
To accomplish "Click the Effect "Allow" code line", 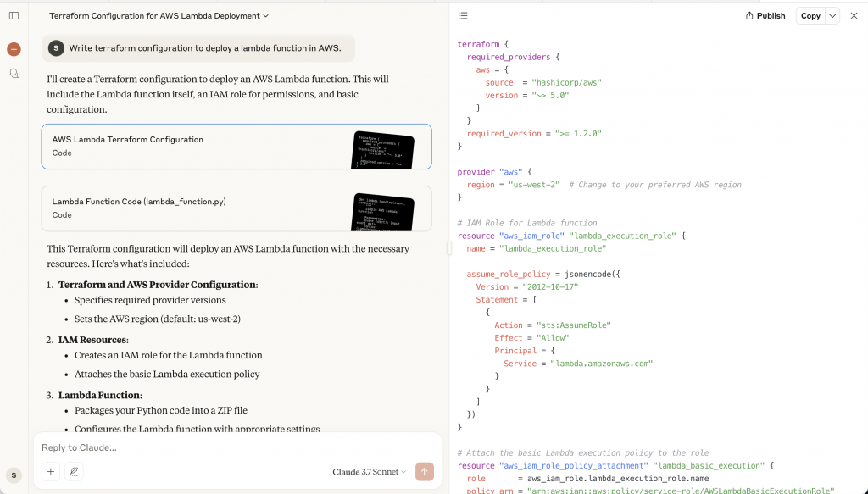I will click(x=531, y=338).
